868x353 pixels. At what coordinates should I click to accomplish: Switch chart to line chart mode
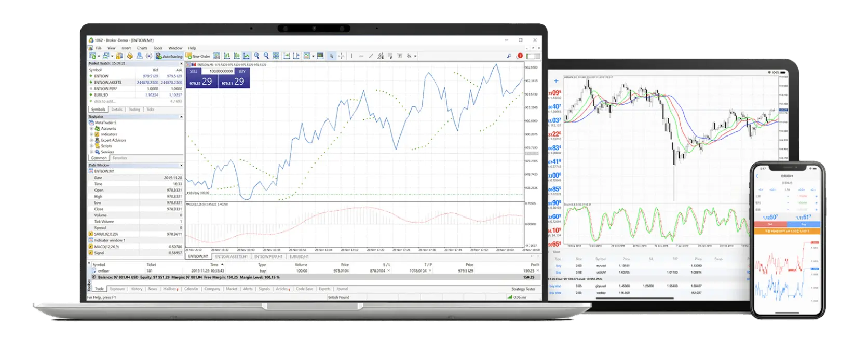[x=247, y=56]
